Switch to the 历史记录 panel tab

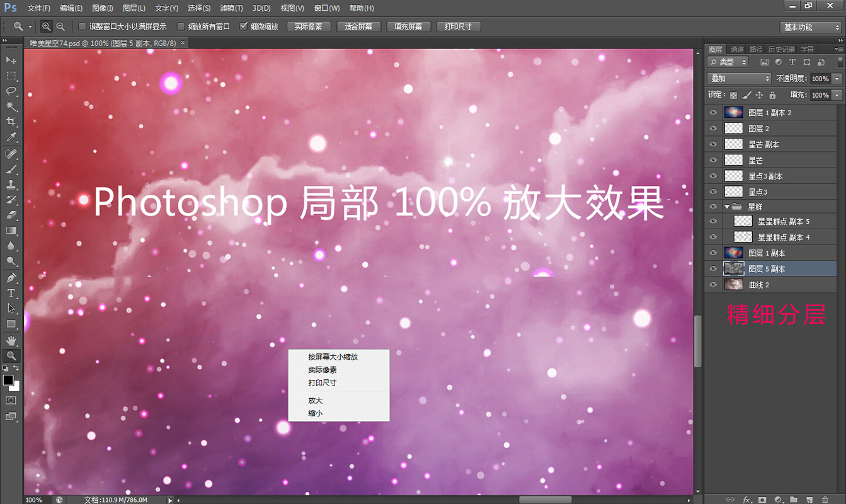pyautogui.click(x=782, y=49)
